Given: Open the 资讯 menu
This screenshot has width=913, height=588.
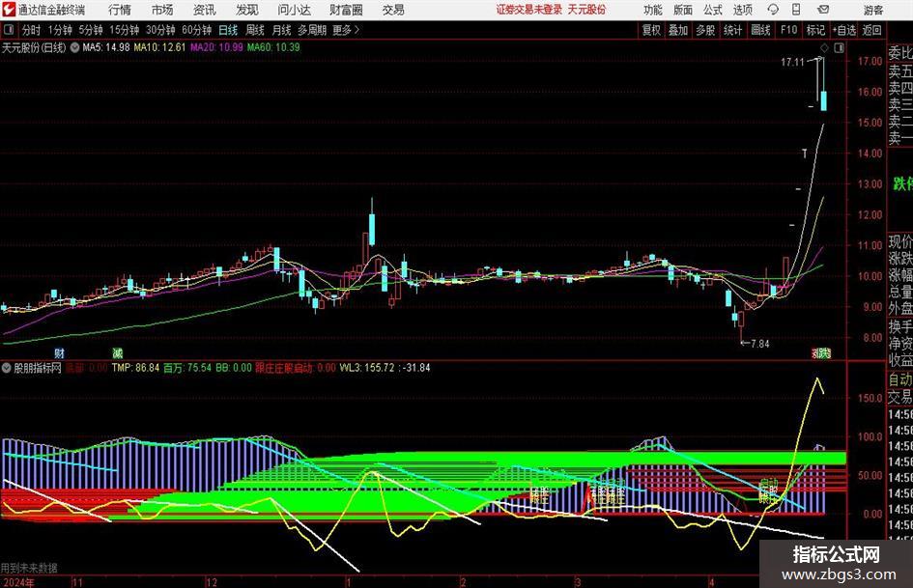Looking at the screenshot, I should click(205, 10).
